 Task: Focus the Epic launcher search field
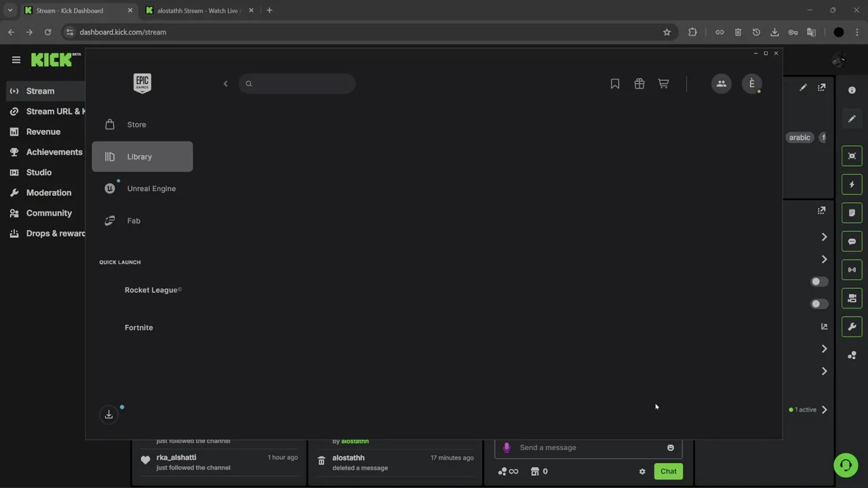[x=297, y=83]
